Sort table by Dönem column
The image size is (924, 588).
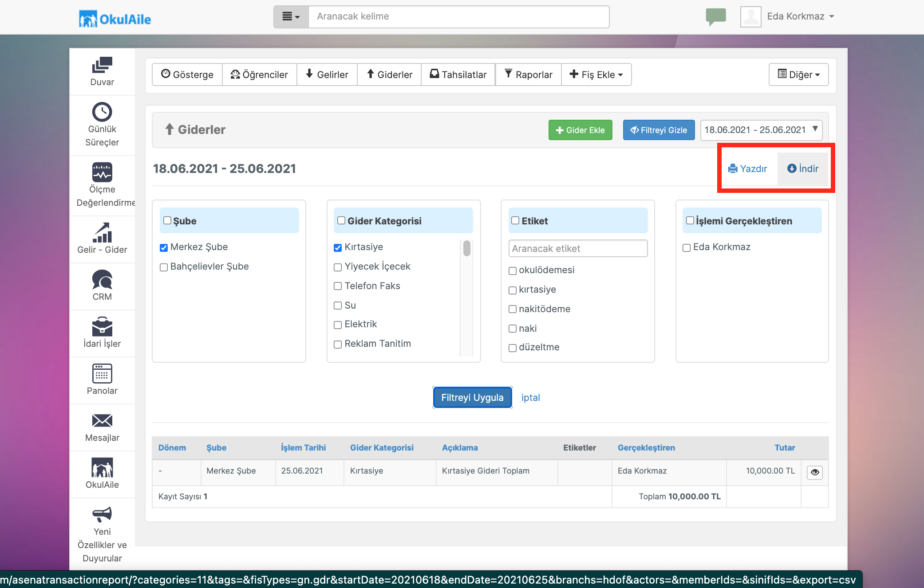click(x=172, y=447)
